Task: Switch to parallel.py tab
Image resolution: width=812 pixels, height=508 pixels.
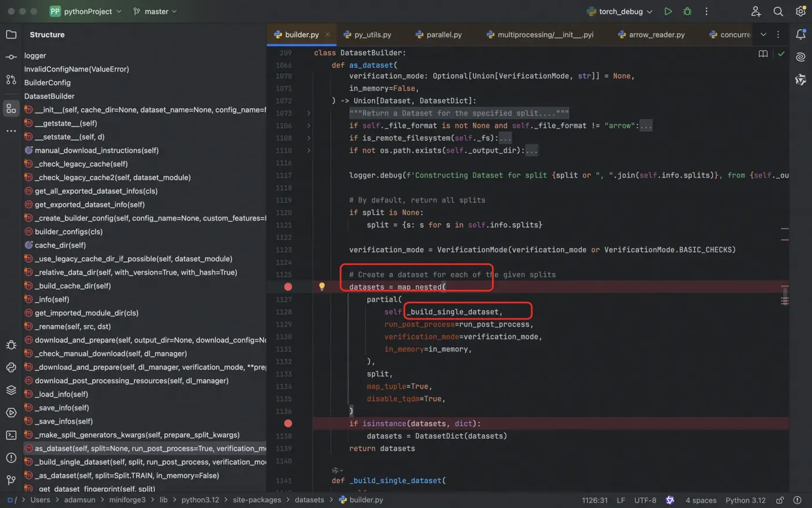Action: tap(438, 35)
